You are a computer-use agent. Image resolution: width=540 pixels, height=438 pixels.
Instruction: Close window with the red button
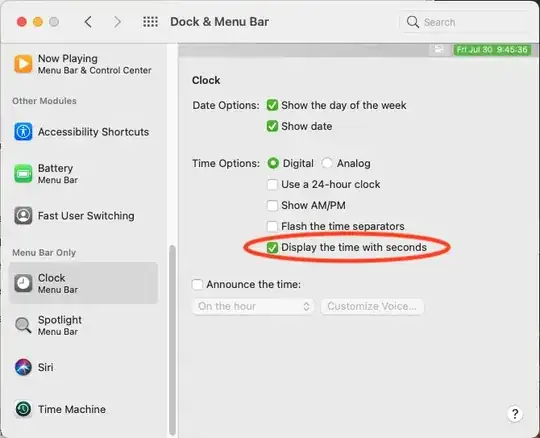(22, 22)
